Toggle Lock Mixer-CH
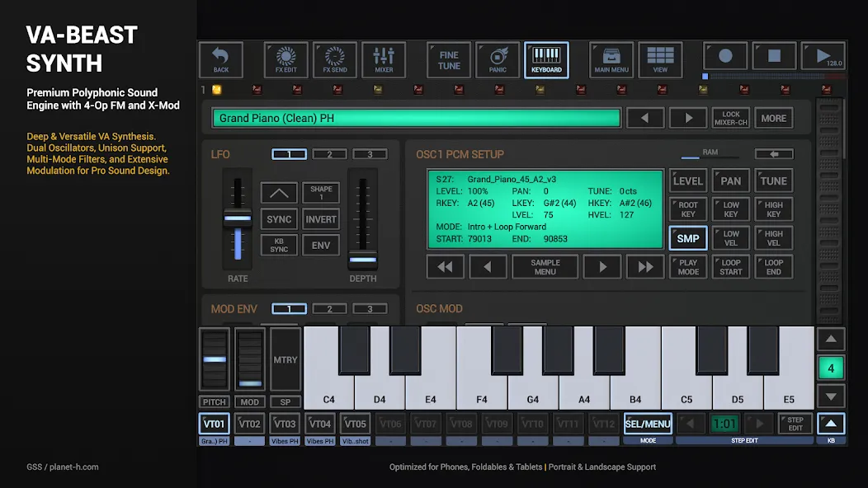Image resolution: width=868 pixels, height=488 pixels. coord(731,118)
